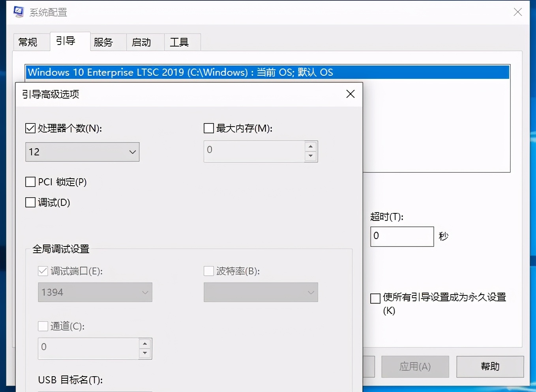Check 使所有引导设置成为永久设置(K)

[x=375, y=299]
